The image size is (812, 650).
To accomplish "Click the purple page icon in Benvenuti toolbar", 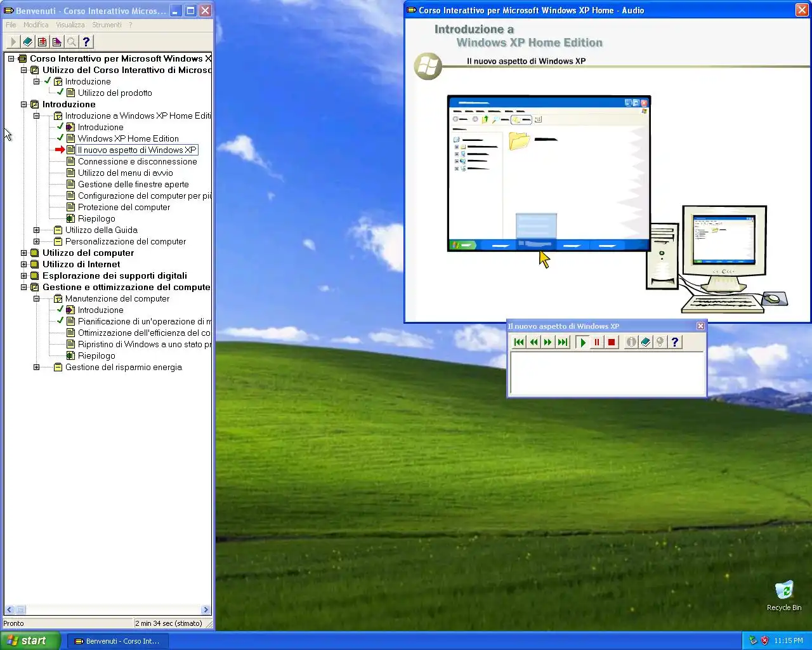I will coord(56,42).
